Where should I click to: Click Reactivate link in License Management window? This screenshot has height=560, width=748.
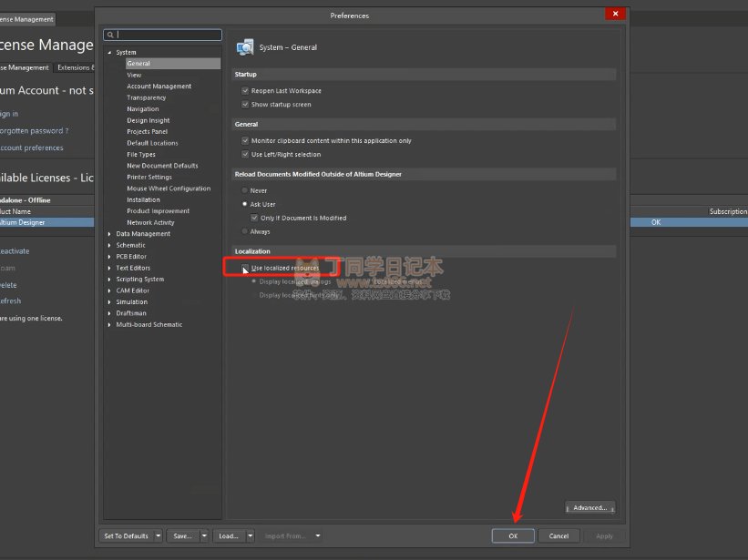15,251
